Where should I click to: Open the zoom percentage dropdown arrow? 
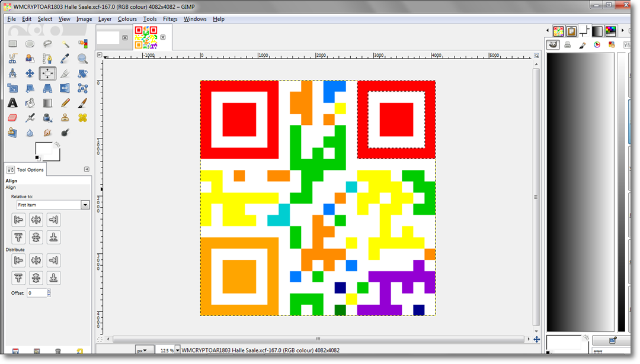point(178,350)
